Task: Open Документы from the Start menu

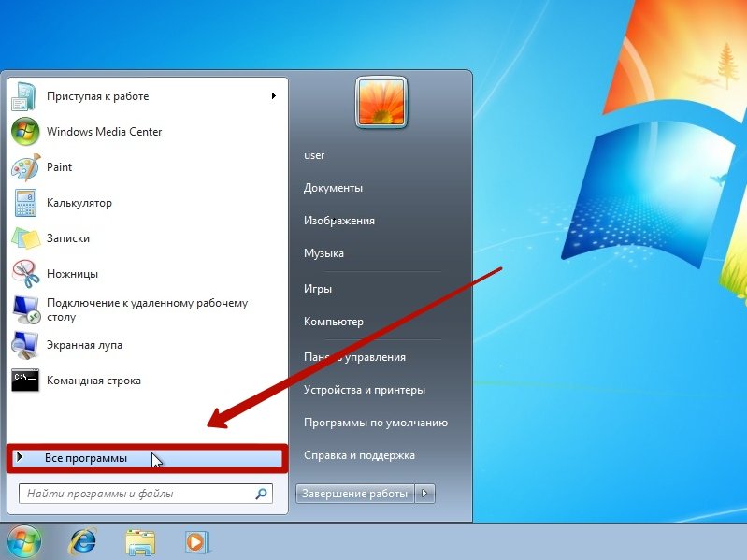Action: [x=333, y=188]
